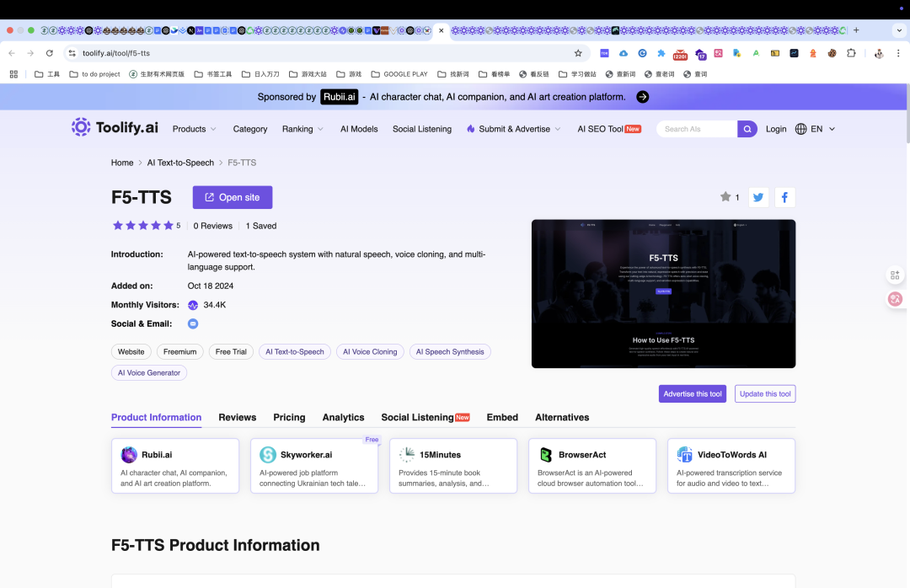Open AI Models page
Screen dimensions: 910x588
[359, 129]
